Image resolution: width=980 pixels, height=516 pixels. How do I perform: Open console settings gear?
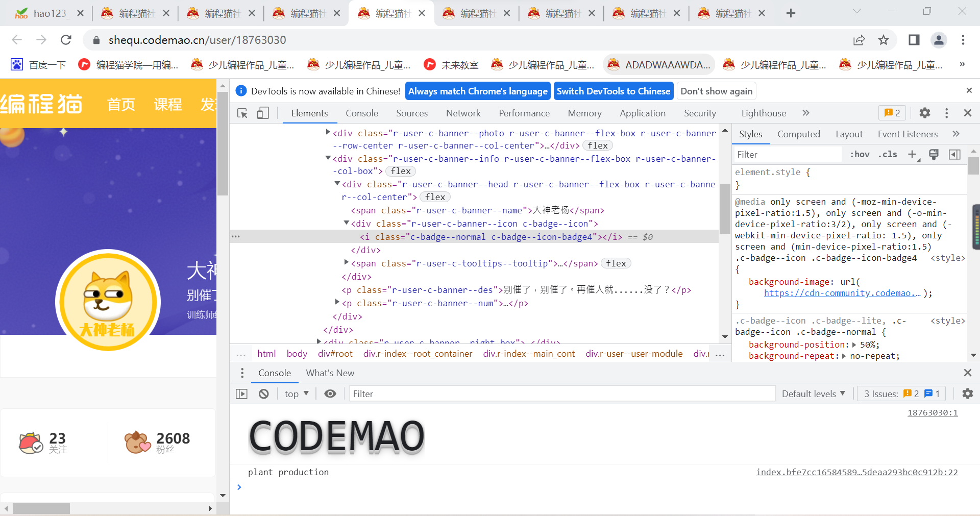(x=967, y=394)
